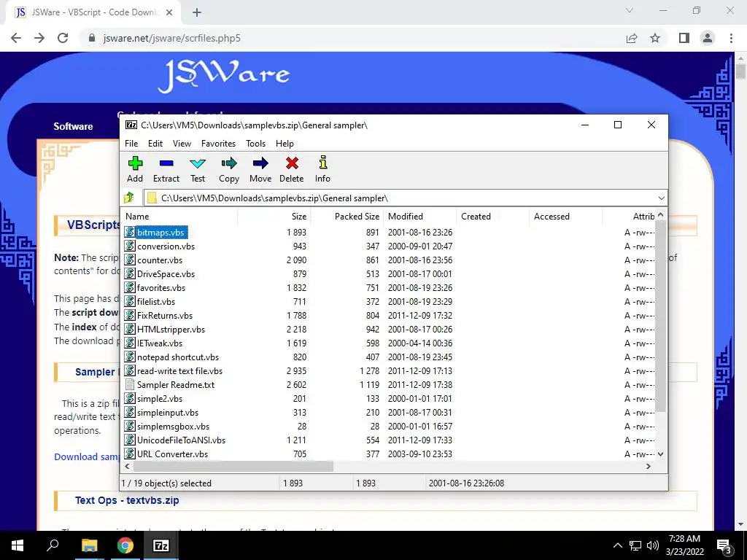The image size is (747, 560).
Task: Click the Chrome share page icon
Action: (632, 38)
